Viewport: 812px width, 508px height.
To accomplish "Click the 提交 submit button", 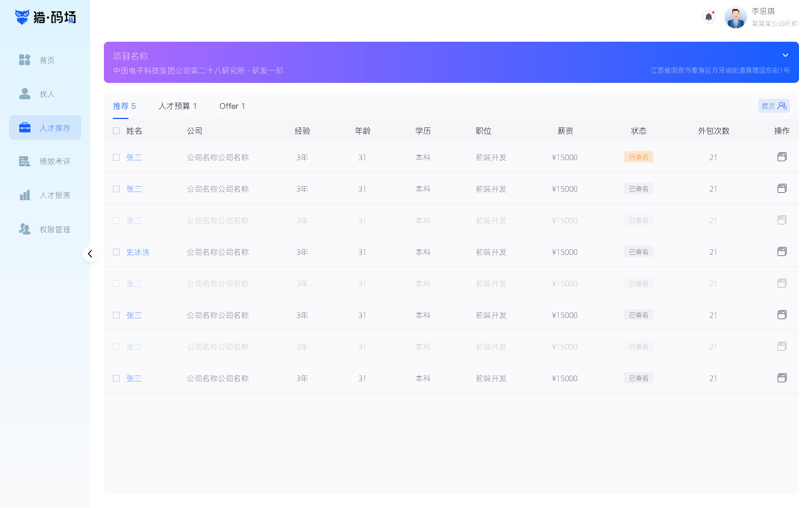I will 774,106.
